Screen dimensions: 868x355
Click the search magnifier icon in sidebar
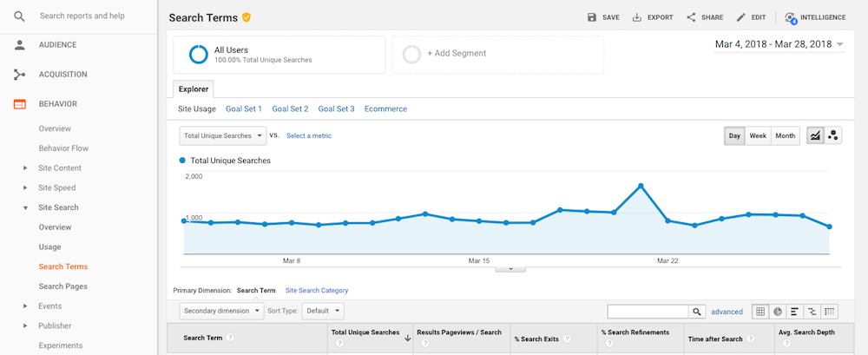[19, 16]
